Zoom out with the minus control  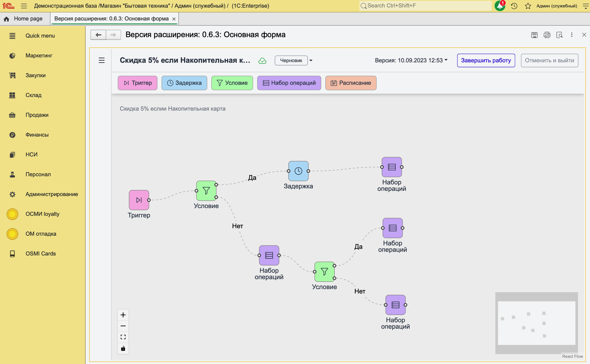point(123,326)
